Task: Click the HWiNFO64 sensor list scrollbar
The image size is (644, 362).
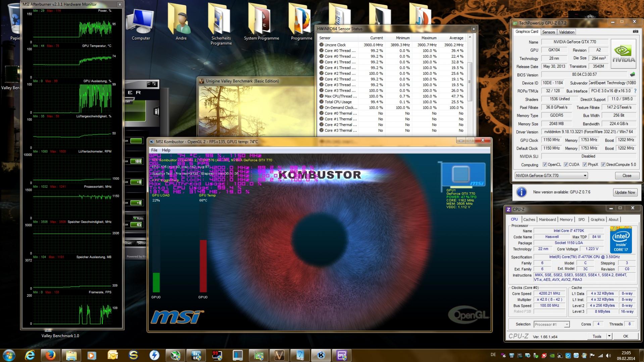Action: click(x=469, y=82)
